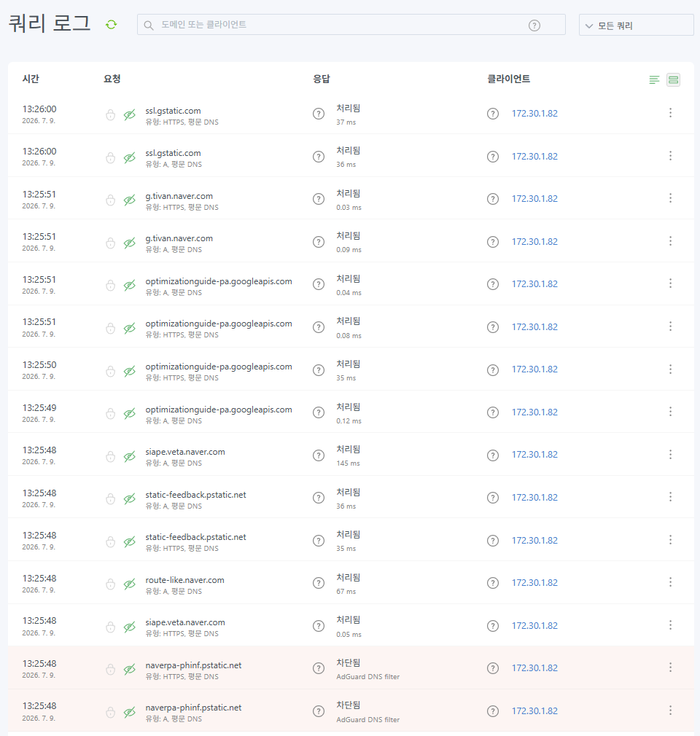Open actions menu for route-like.naver.com row
Viewport: 700px width, 736px height.
pos(670,582)
